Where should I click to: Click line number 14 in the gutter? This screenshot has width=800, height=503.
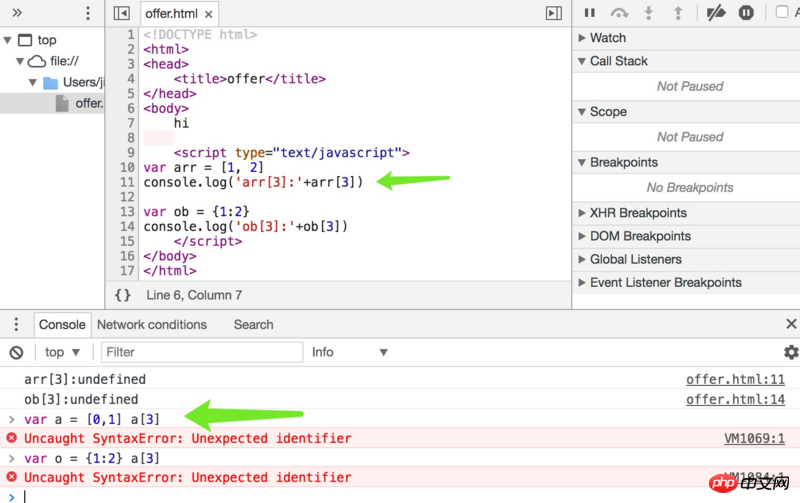(127, 227)
